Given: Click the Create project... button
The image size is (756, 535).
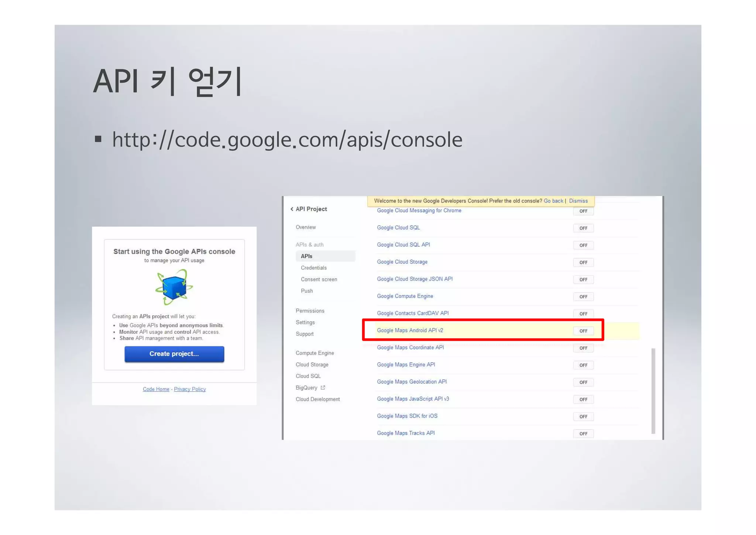Looking at the screenshot, I should click(x=174, y=354).
